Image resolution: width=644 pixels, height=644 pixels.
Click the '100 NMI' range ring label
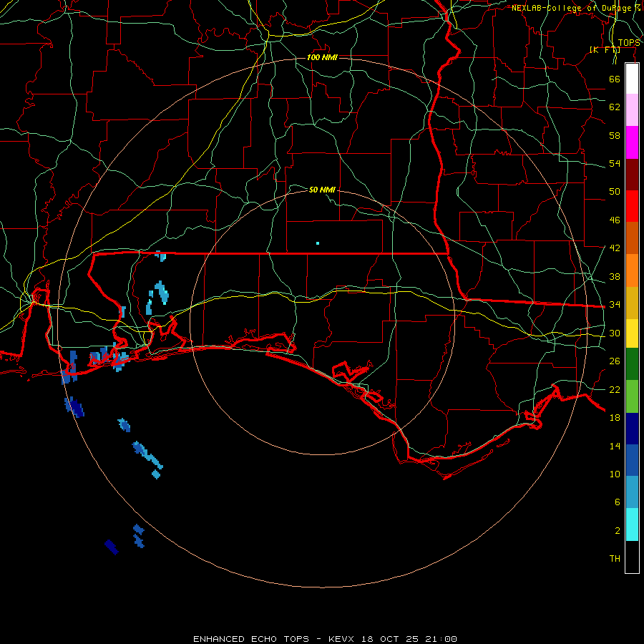click(x=322, y=57)
